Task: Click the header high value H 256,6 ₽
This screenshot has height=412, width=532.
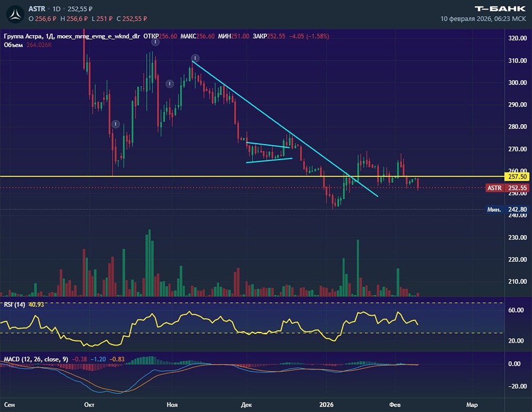Action: pyautogui.click(x=74, y=19)
